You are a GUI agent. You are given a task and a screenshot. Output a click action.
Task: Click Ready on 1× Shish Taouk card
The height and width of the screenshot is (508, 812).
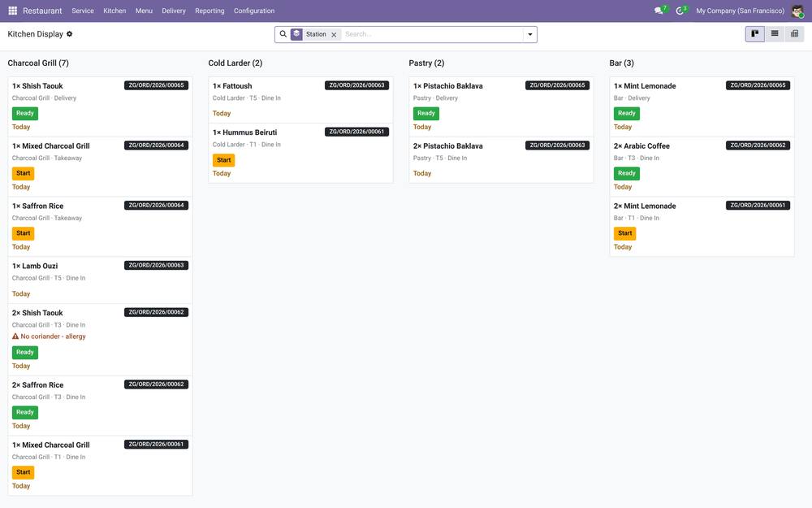click(x=25, y=113)
